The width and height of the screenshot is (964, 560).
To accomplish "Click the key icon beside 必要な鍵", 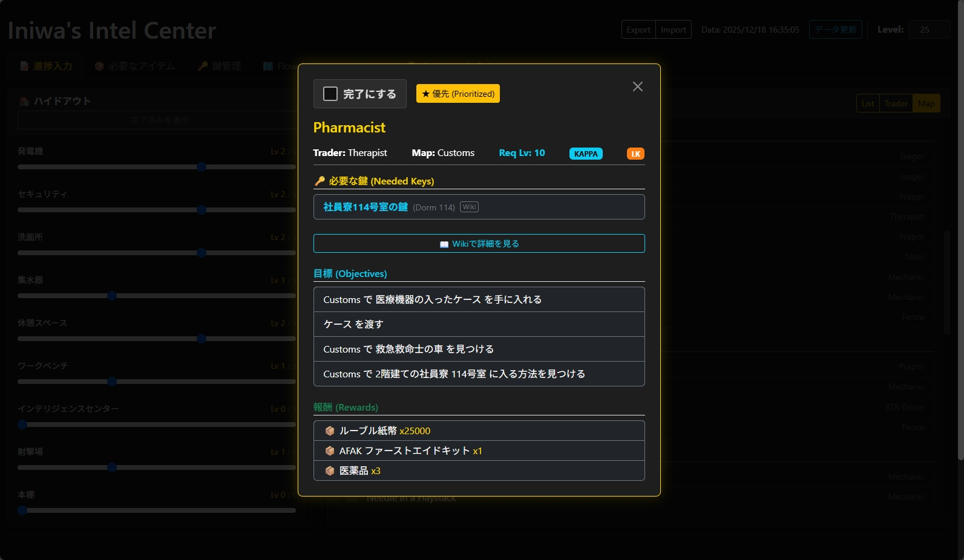I will click(320, 181).
